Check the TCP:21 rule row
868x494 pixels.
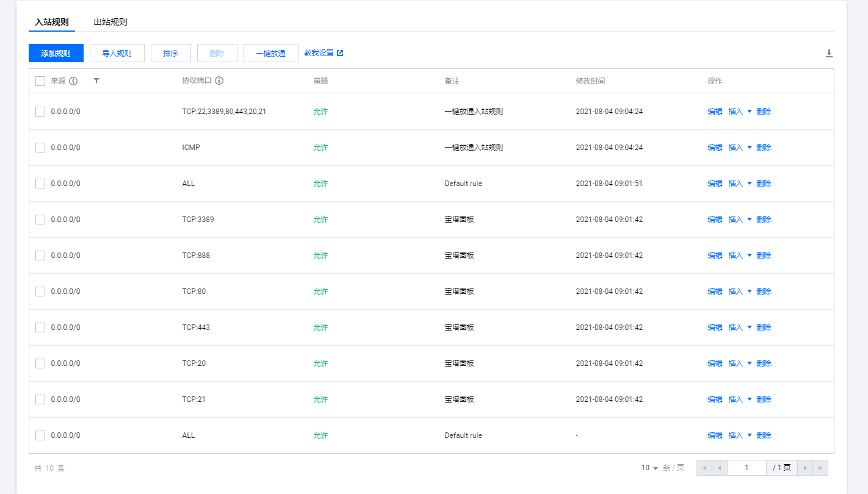(40, 399)
